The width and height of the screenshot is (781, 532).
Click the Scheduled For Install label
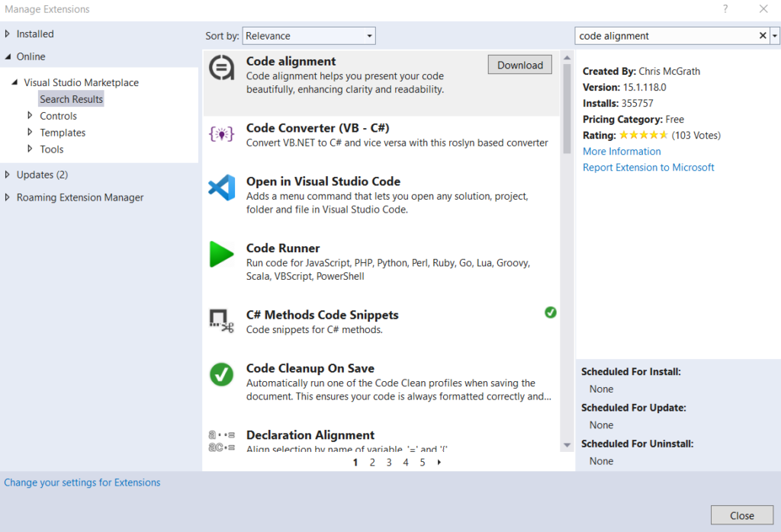tap(631, 372)
